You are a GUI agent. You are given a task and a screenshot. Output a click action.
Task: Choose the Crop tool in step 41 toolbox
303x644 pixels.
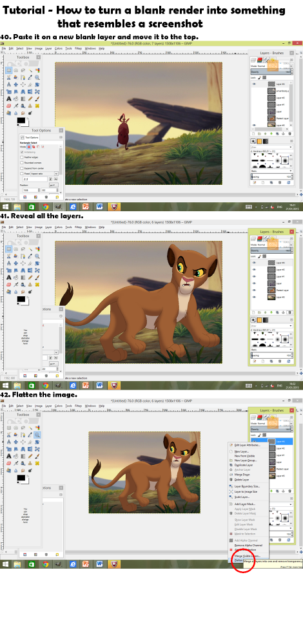pyautogui.click(x=30, y=263)
